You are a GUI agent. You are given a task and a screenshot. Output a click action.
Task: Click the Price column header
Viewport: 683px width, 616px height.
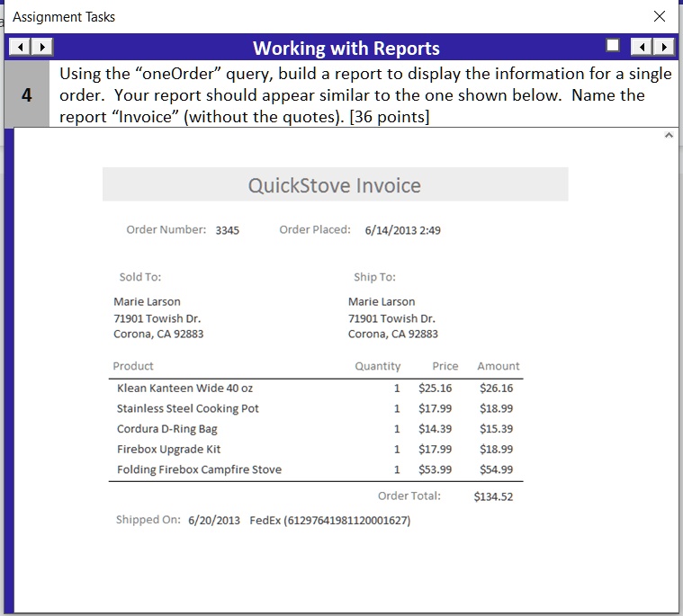pyautogui.click(x=445, y=366)
